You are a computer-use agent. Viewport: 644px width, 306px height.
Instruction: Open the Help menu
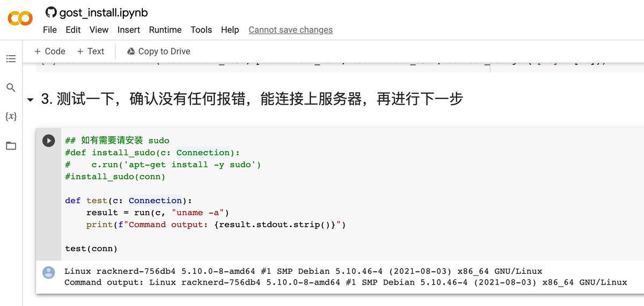point(230,30)
